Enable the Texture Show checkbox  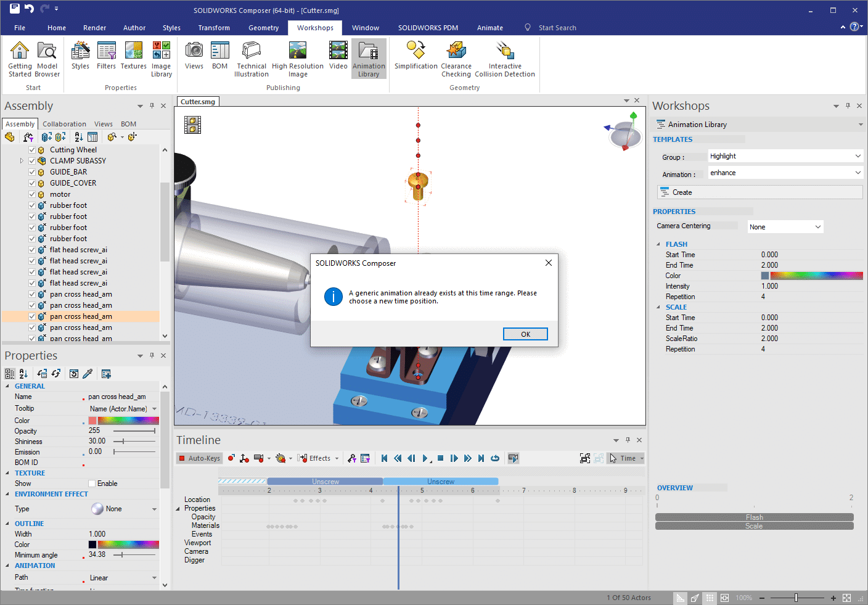[92, 484]
